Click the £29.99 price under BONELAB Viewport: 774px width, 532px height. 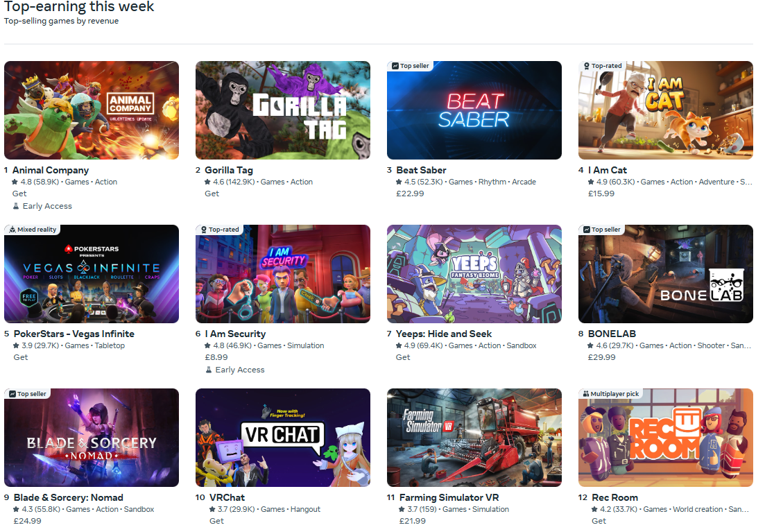[601, 357]
